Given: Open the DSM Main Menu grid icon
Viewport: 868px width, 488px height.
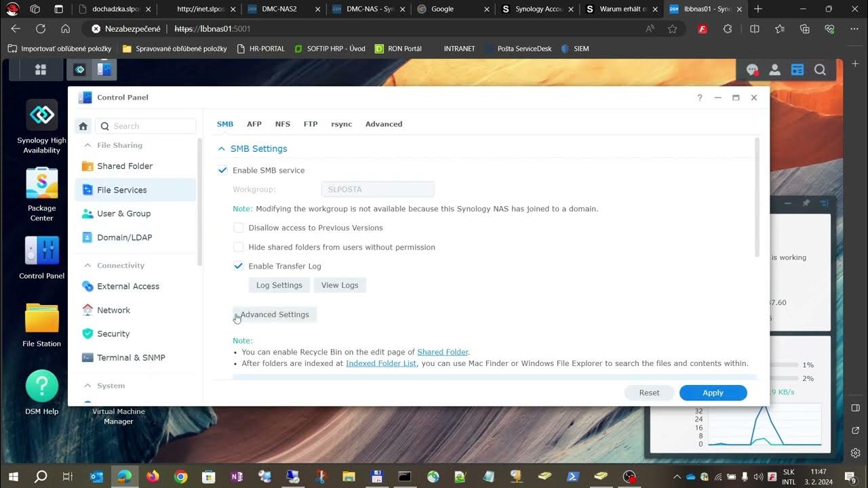Looking at the screenshot, I should pos(41,69).
